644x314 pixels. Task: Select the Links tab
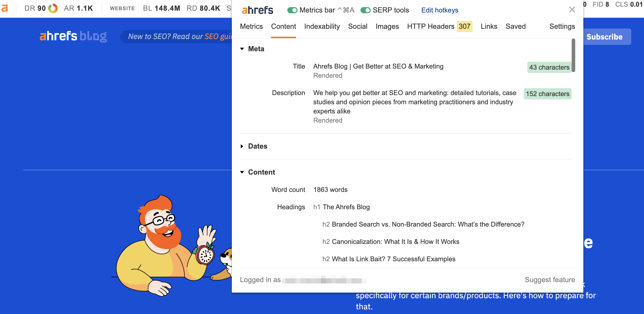(x=489, y=27)
